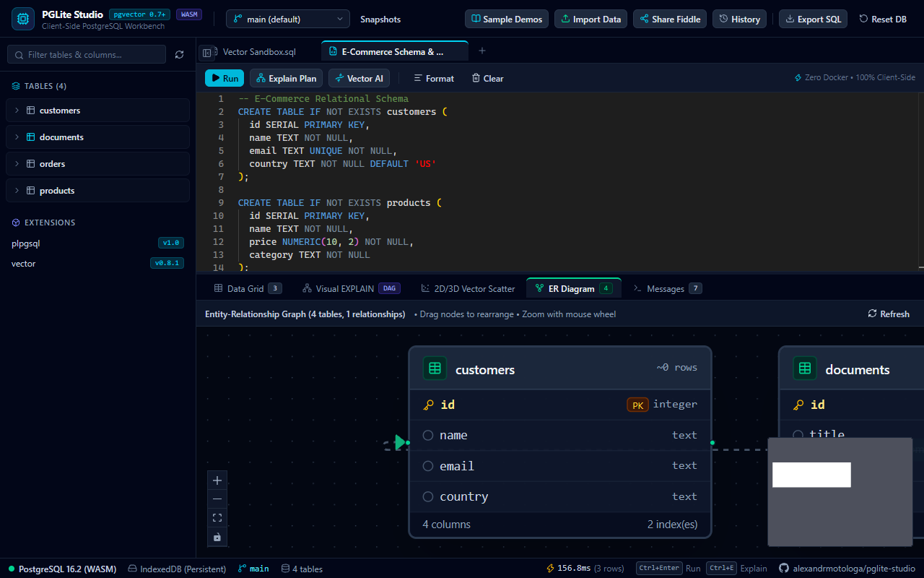Image resolution: width=924 pixels, height=578 pixels.
Task: Click the key icon of customers id column
Action: tap(429, 405)
